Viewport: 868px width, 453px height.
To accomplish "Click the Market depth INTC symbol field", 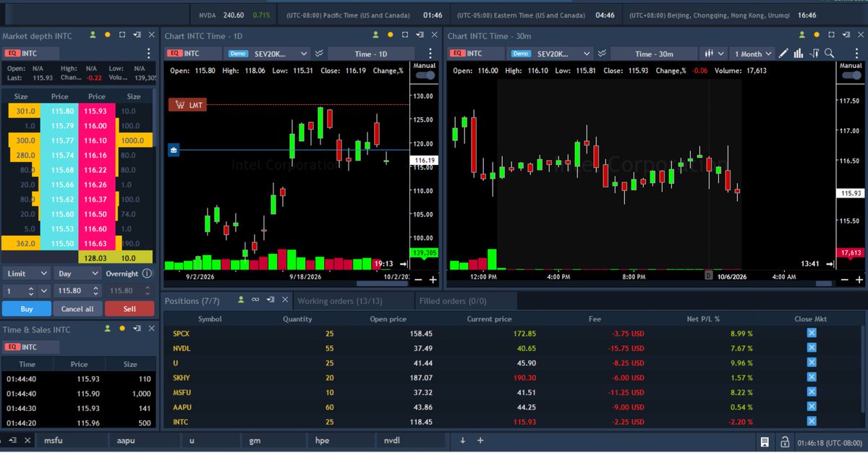I will (30, 54).
